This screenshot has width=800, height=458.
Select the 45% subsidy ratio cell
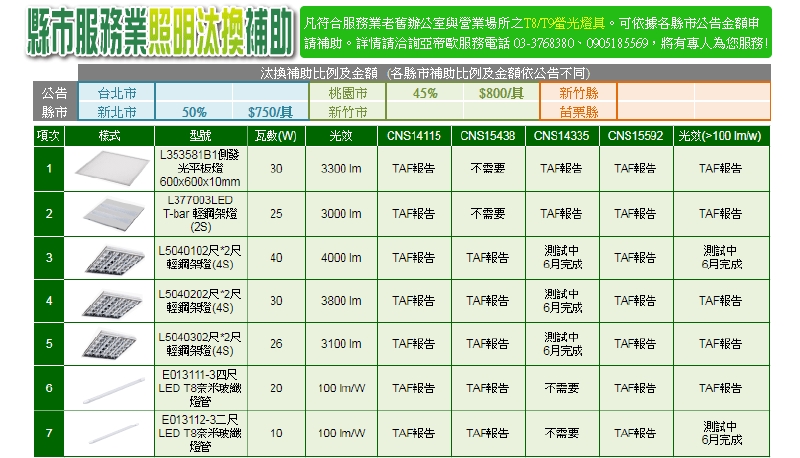(x=425, y=92)
